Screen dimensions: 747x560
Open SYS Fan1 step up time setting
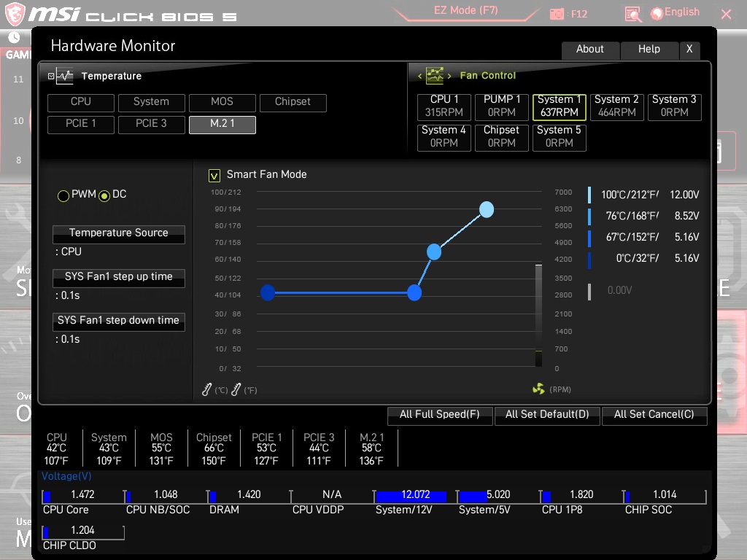(119, 278)
